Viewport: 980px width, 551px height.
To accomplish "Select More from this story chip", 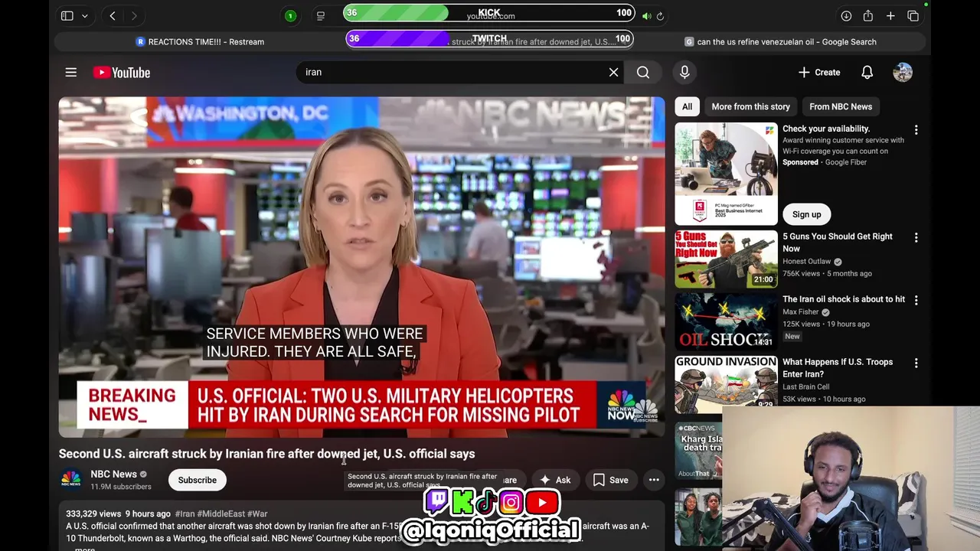I will click(750, 106).
